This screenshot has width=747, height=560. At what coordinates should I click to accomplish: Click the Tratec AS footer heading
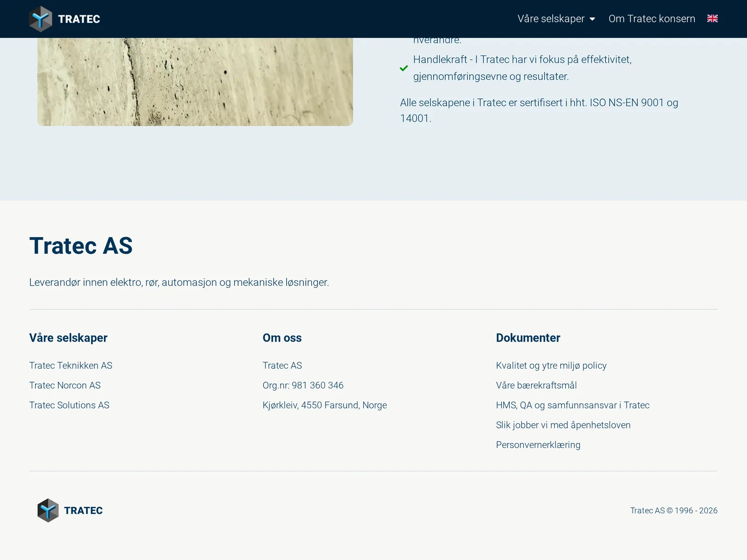tap(81, 246)
